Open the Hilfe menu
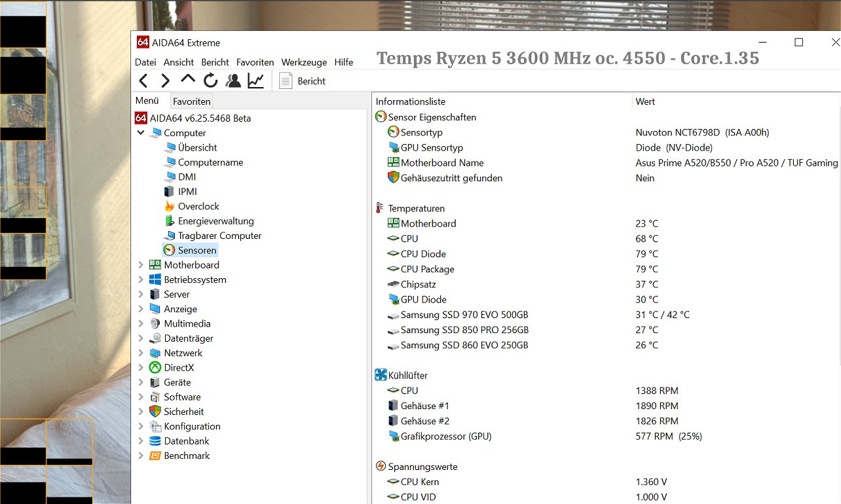 (x=344, y=62)
